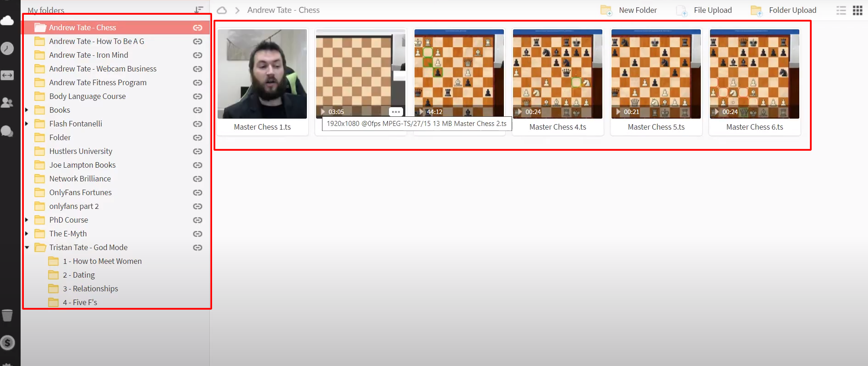
Task: Open the 44:12 chess video thumbnail
Action: pos(459,74)
